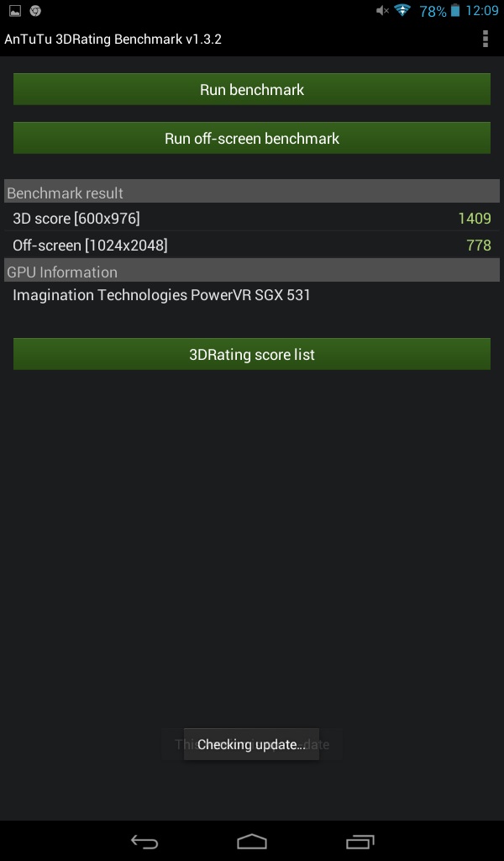Screen dimensions: 504x861
Task: Open the recent apps navigation icon
Action: [x=360, y=842]
